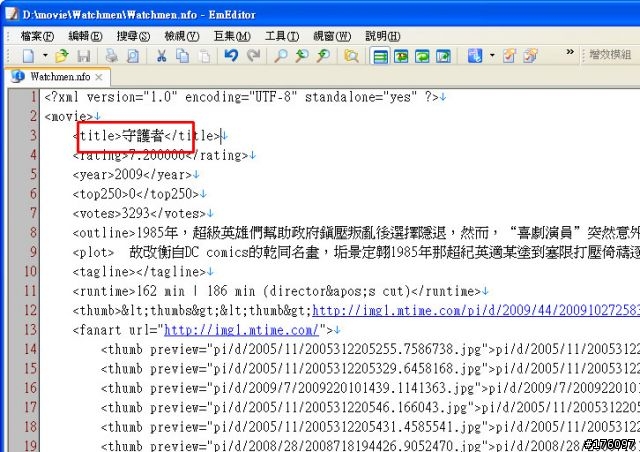640x452 pixels.
Task: Click the <movie> opening tag
Action: click(x=69, y=116)
